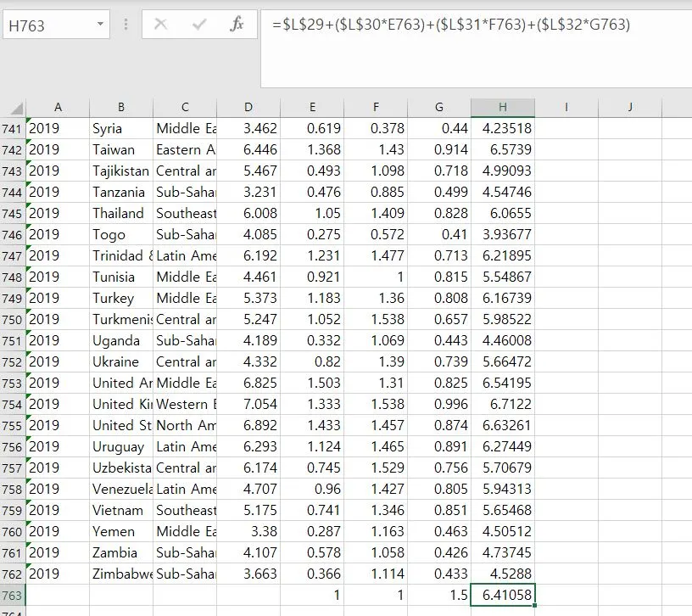Confirm formula with the checkmark icon

[199, 25]
